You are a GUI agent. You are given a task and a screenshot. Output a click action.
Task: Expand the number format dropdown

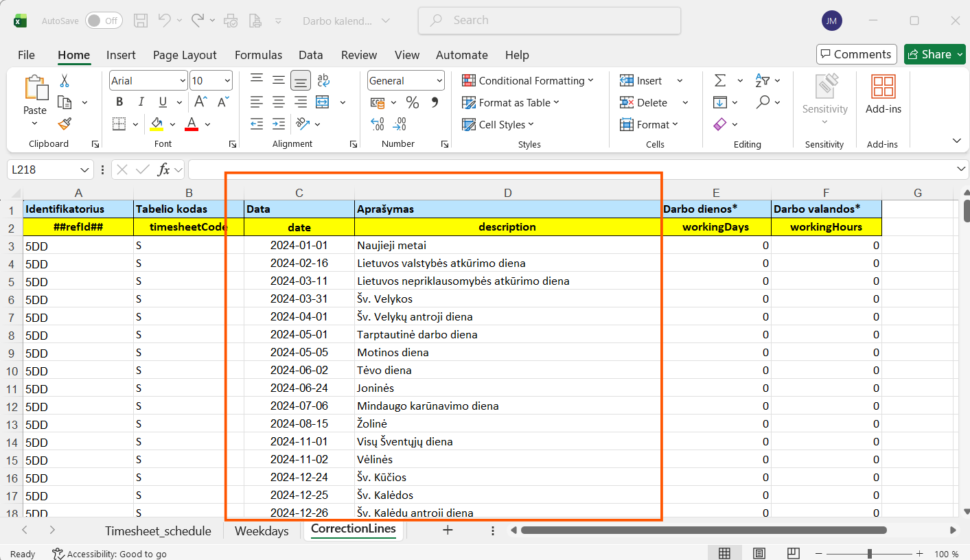click(x=439, y=81)
